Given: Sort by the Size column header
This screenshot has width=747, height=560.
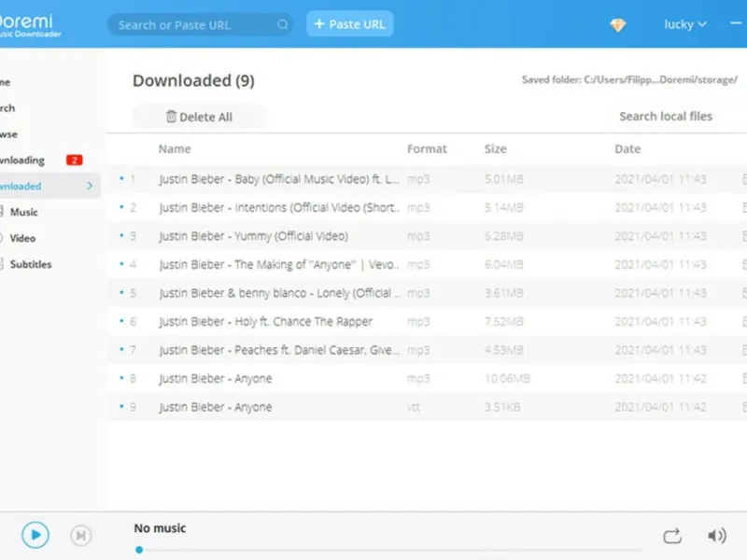Looking at the screenshot, I should [x=496, y=149].
